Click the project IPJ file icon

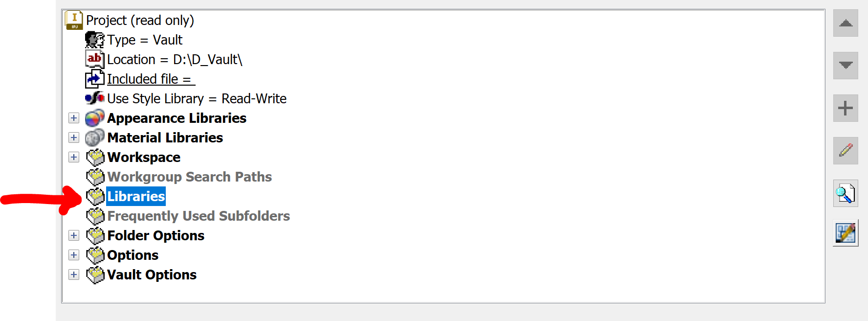[x=74, y=20]
